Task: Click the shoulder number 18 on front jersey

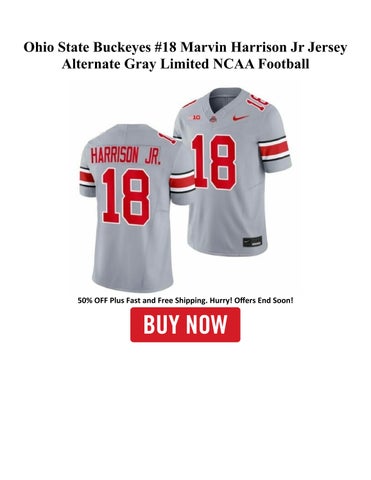Action: click(x=257, y=100)
